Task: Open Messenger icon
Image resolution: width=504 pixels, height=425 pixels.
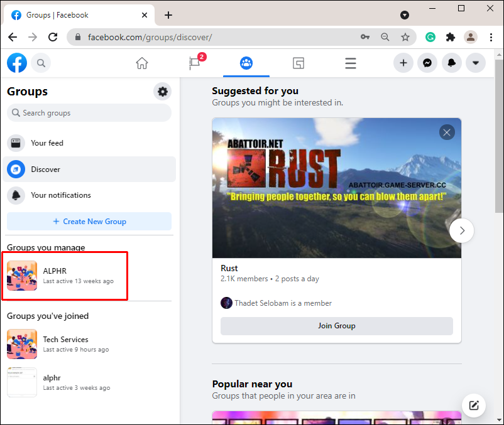Action: pyautogui.click(x=427, y=63)
